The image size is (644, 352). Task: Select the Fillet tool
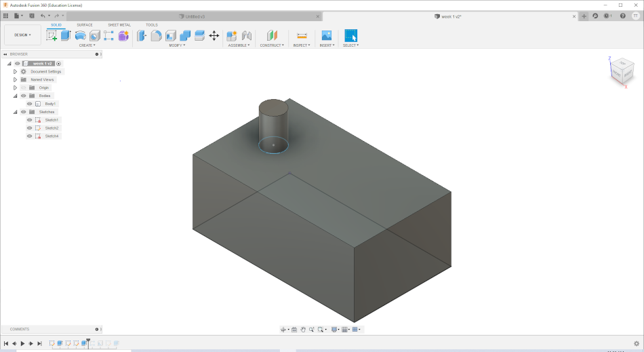[156, 36]
